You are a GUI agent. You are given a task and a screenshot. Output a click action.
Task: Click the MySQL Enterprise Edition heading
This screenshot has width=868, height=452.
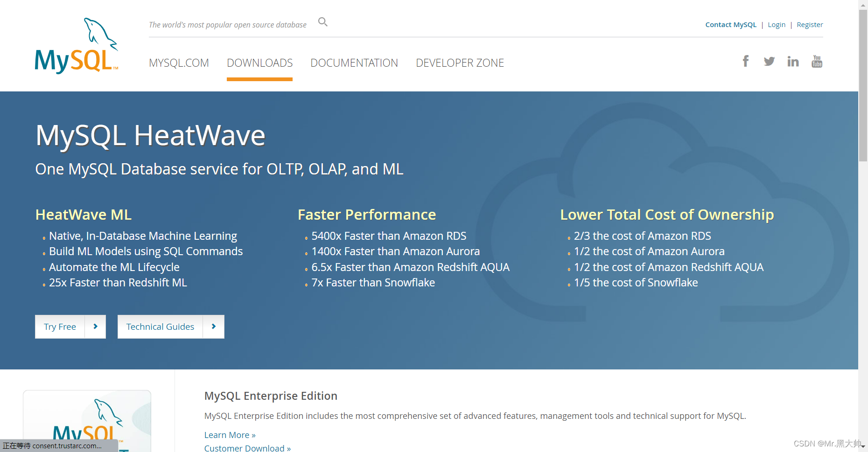[x=271, y=396]
